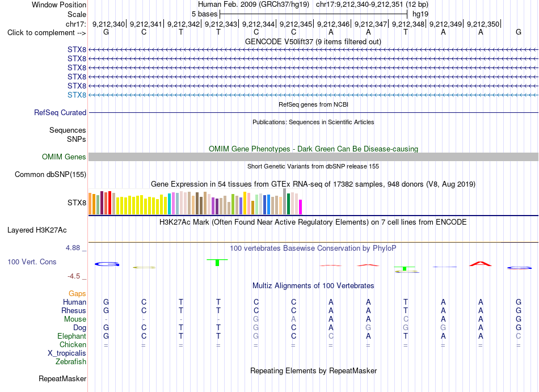Click the magenta bar in GTEx chart
This screenshot has height=392, width=539.
pos(301,207)
